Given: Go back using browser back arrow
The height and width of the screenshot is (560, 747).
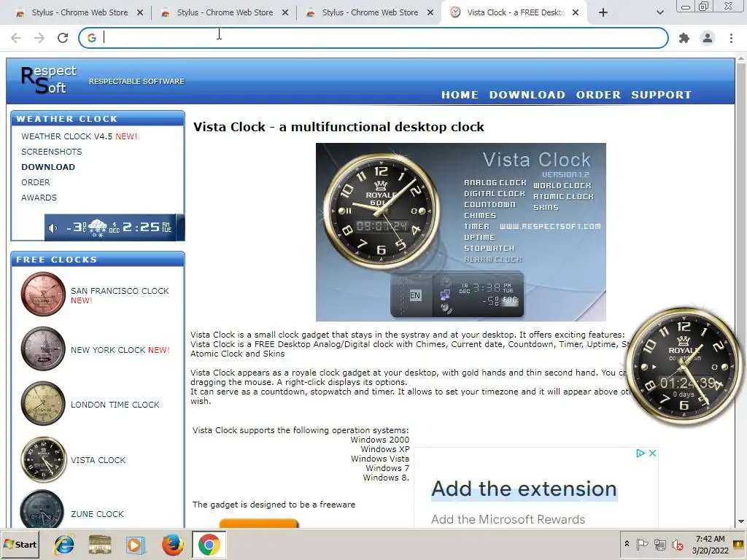Looking at the screenshot, I should pos(16,38).
